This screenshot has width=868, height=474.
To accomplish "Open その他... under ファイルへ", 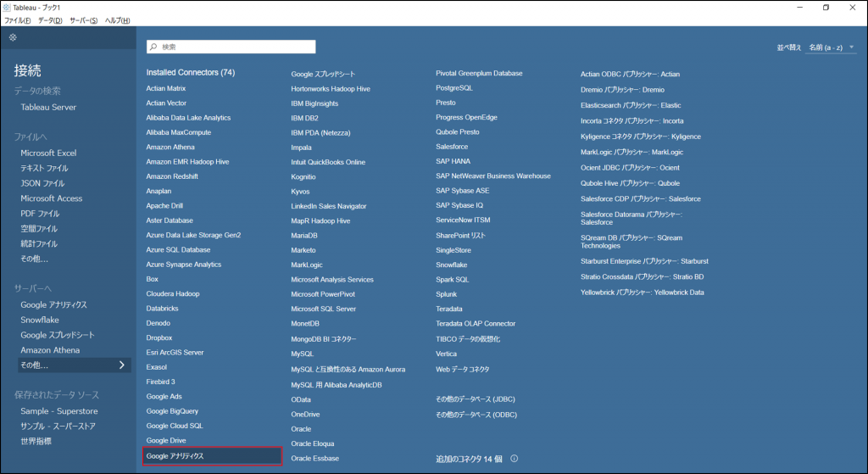I will click(34, 259).
